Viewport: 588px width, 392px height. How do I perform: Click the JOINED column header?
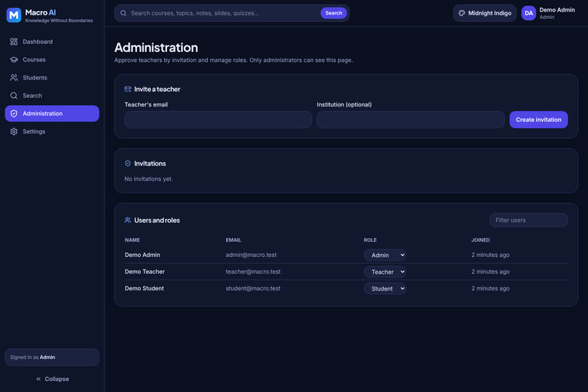pyautogui.click(x=480, y=240)
